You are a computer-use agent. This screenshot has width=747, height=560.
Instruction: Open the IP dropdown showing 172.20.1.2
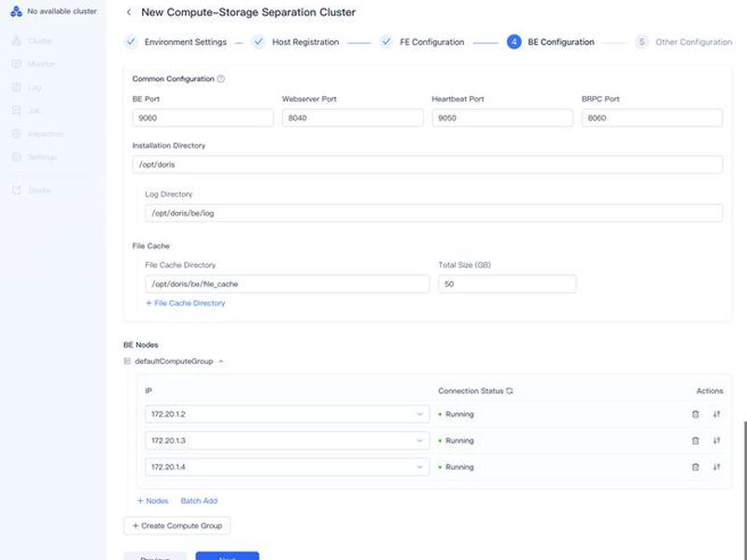288,414
